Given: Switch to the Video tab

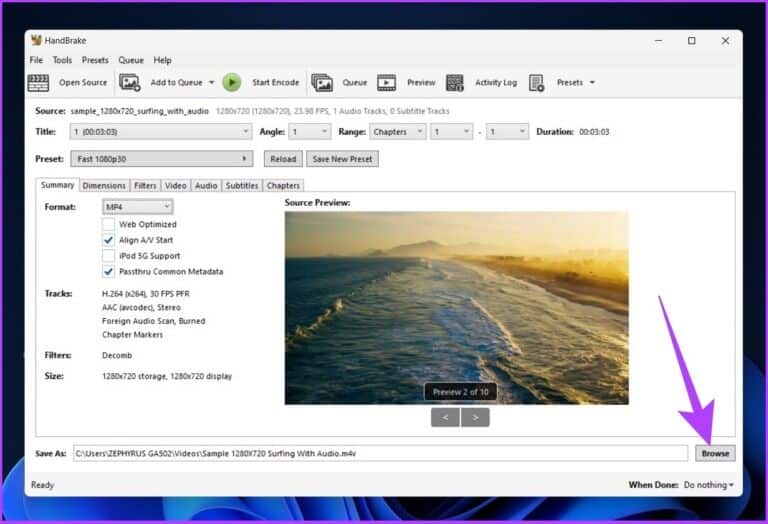Looking at the screenshot, I should [175, 186].
